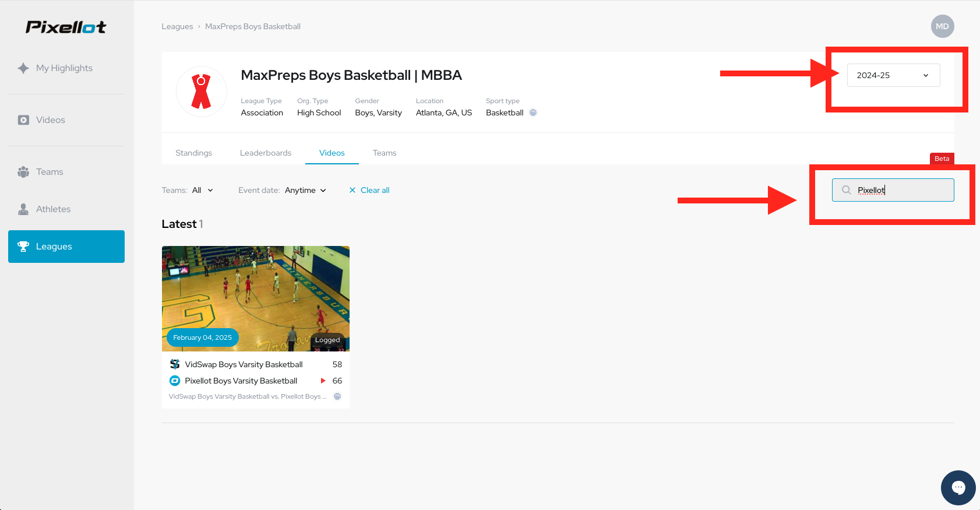The width and height of the screenshot is (980, 510).
Task: Switch to the Standings tab
Action: coord(193,153)
